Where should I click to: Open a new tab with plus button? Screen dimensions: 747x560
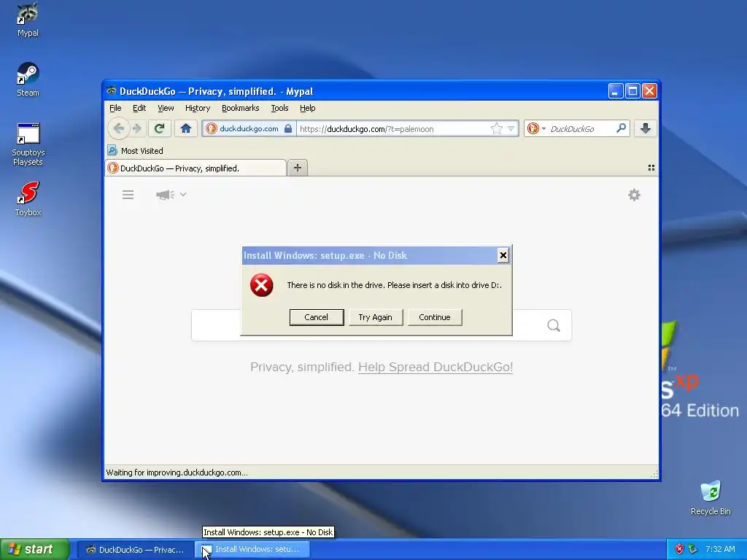click(298, 168)
